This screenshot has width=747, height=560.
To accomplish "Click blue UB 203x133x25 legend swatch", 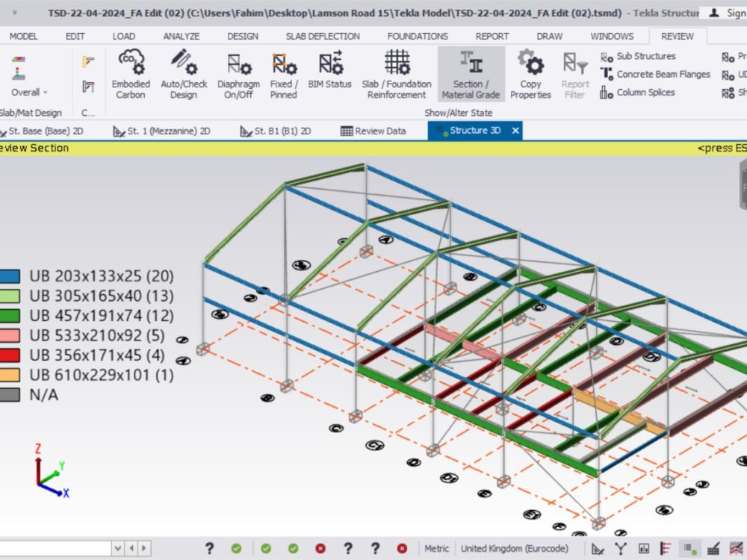I will (x=10, y=276).
